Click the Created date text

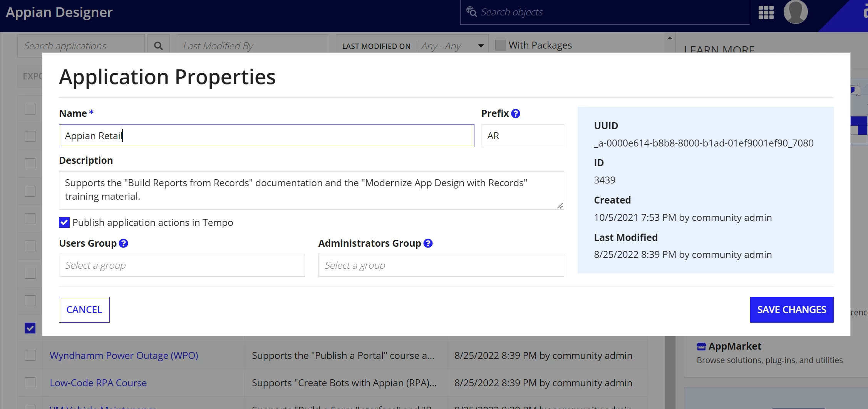(x=683, y=217)
